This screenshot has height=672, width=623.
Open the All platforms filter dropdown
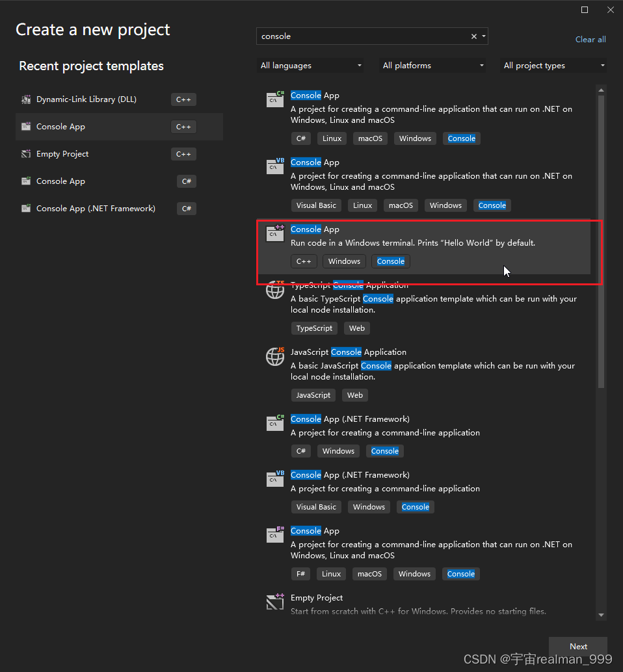[432, 66]
